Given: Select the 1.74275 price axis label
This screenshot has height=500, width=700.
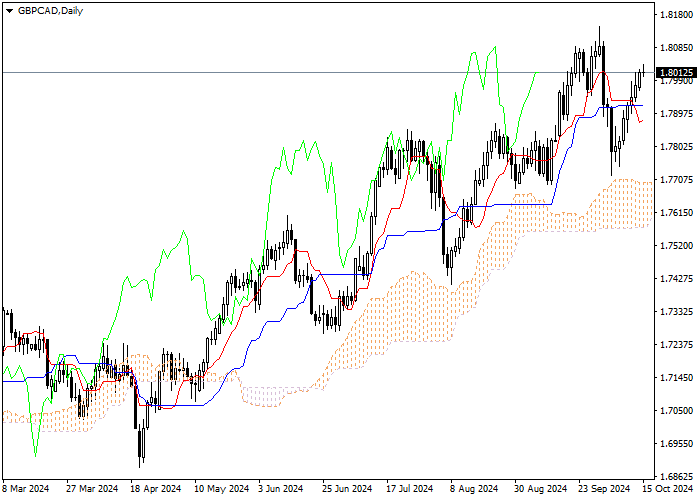Looking at the screenshot, I should pyautogui.click(x=677, y=279).
